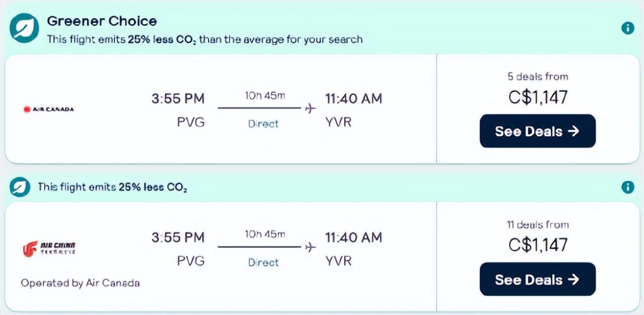Click the Greener Choice heading text
Viewport: 644px width, 315px height.
coord(102,21)
